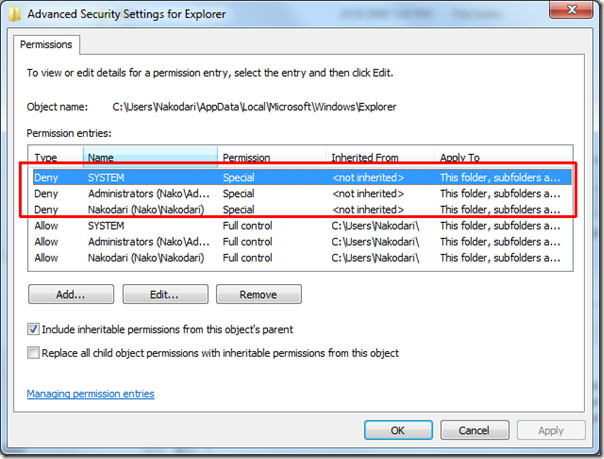Confirm with the OK button
This screenshot has width=604, height=459.
click(x=397, y=430)
